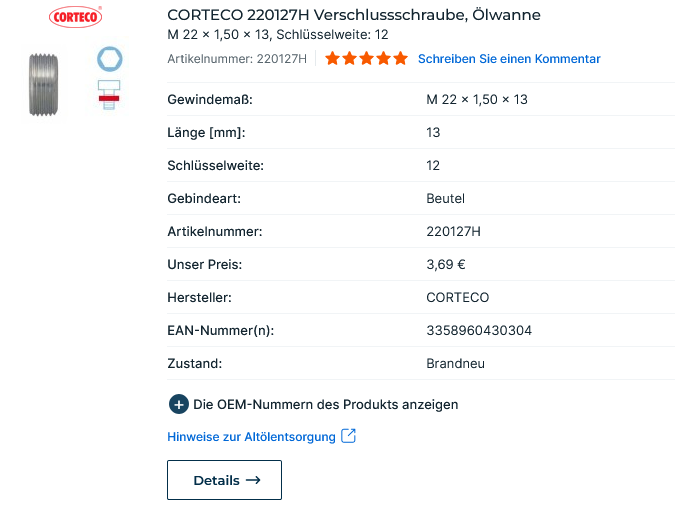This screenshot has width=675, height=505.
Task: Click the fifth orange rating star
Action: tap(400, 58)
